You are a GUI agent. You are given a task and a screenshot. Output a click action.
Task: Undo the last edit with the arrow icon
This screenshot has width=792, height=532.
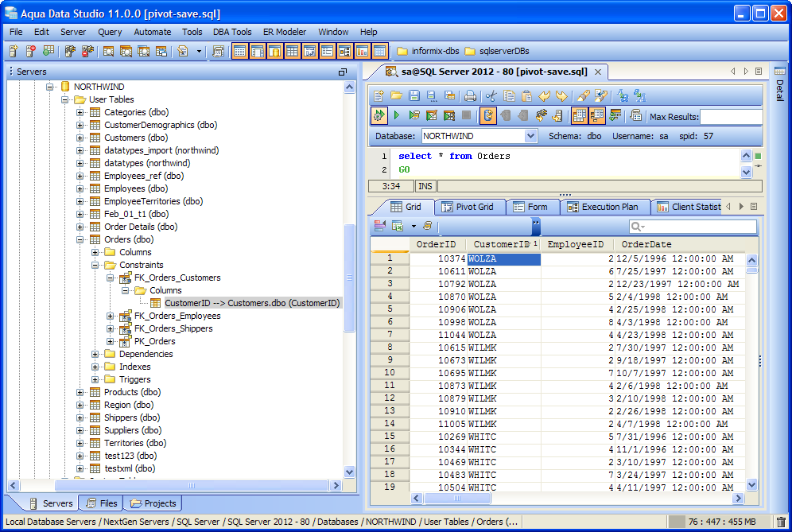[545, 95]
